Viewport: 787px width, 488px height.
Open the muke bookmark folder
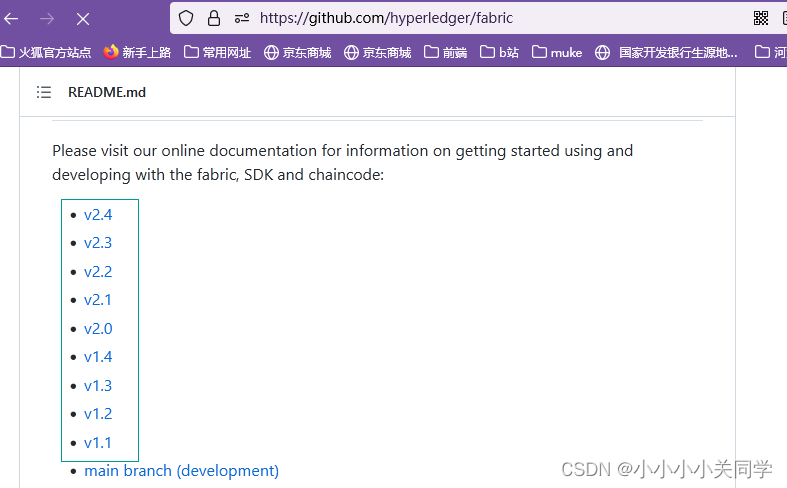[x=557, y=52]
